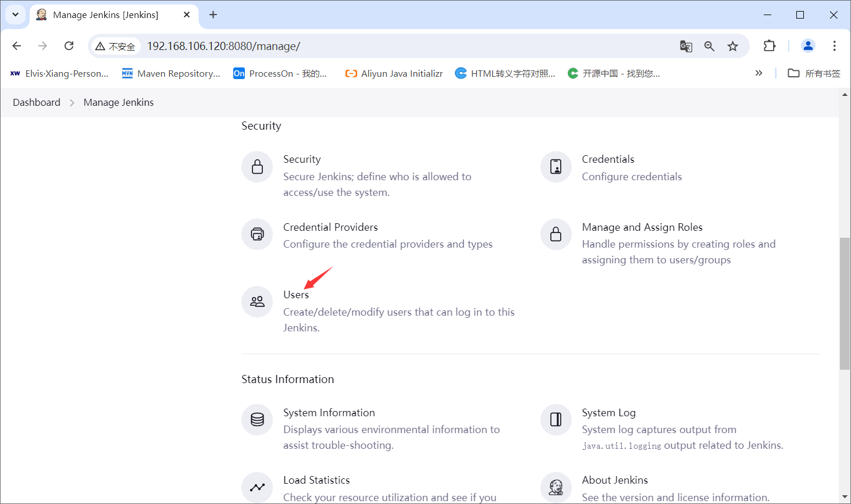Viewport: 851px width, 504px height.
Task: Go back with the browser back arrow
Action: pyautogui.click(x=17, y=46)
